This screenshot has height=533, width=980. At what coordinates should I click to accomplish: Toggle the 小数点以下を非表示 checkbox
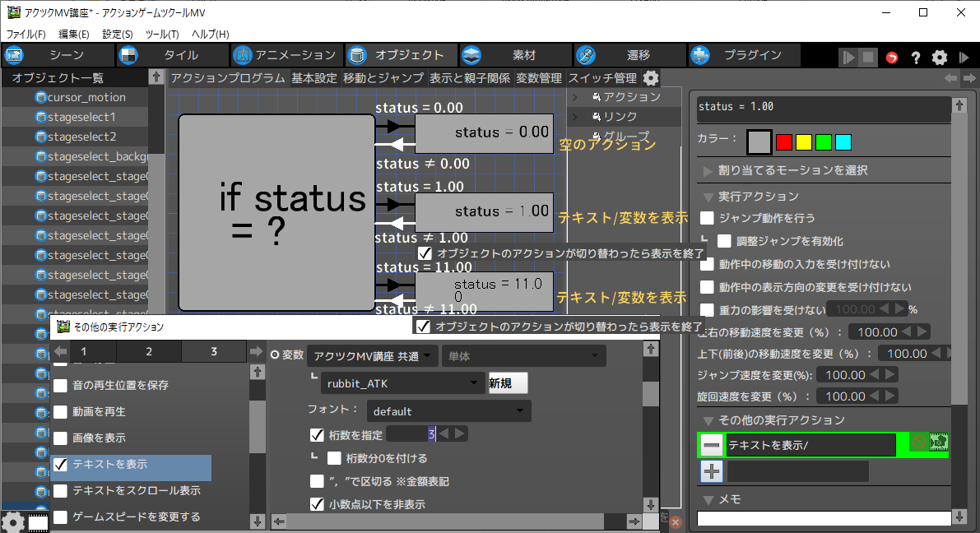pyautogui.click(x=317, y=504)
